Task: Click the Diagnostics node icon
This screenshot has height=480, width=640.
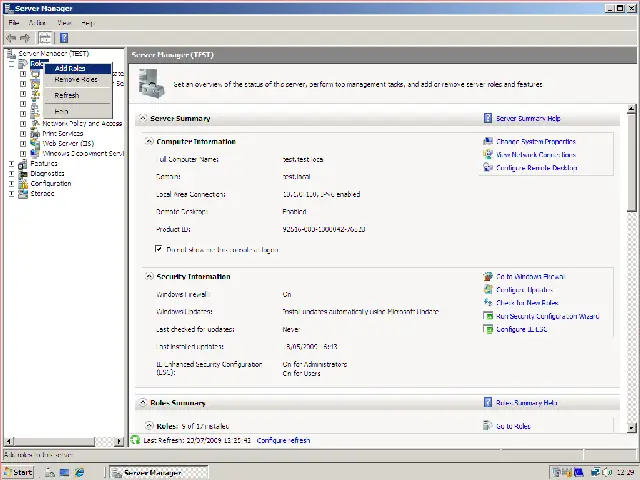Action: point(23,173)
